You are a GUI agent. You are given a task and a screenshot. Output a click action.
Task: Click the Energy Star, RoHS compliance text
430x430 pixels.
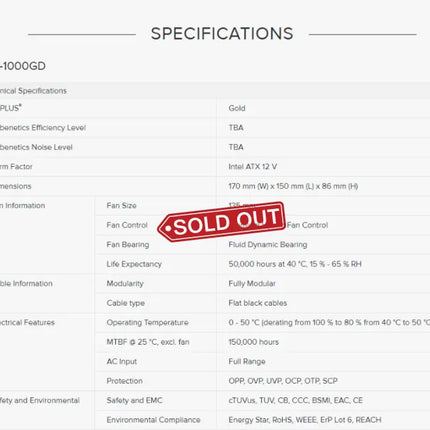click(x=305, y=420)
